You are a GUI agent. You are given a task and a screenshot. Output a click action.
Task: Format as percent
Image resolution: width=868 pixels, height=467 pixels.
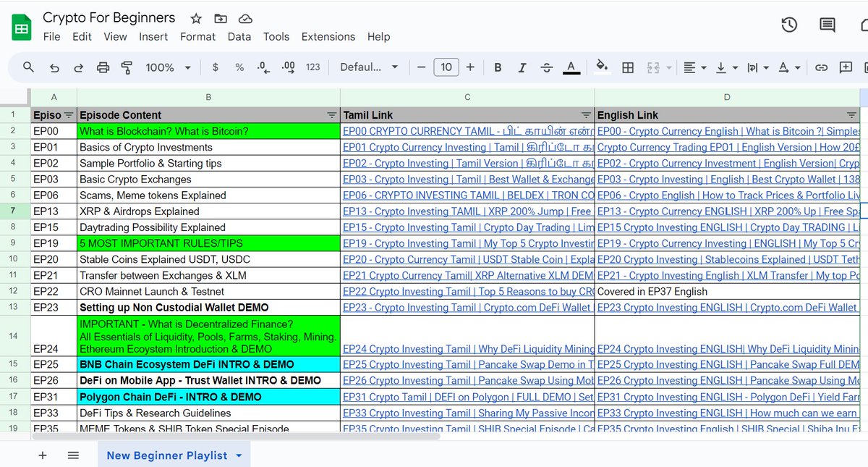(x=239, y=67)
